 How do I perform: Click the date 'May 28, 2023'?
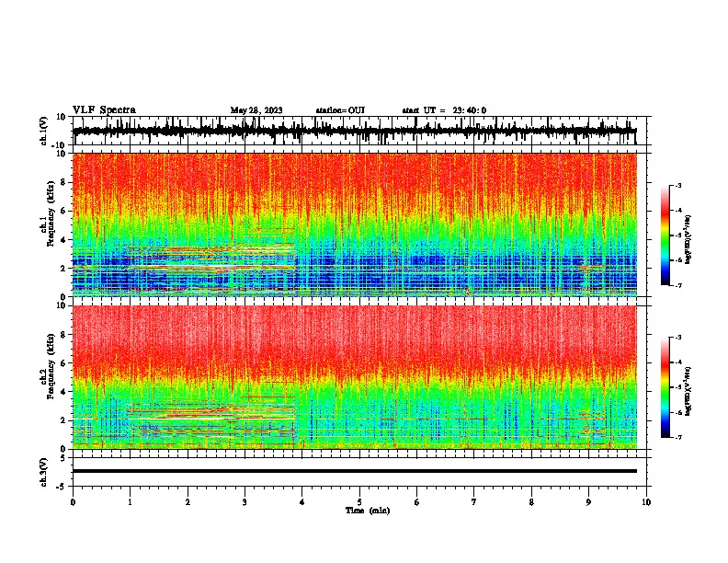[256, 110]
